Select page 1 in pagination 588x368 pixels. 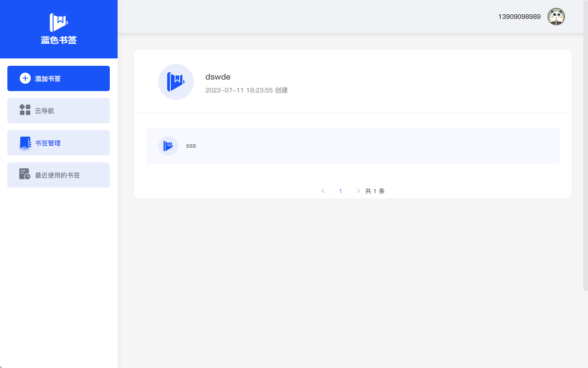(x=340, y=191)
